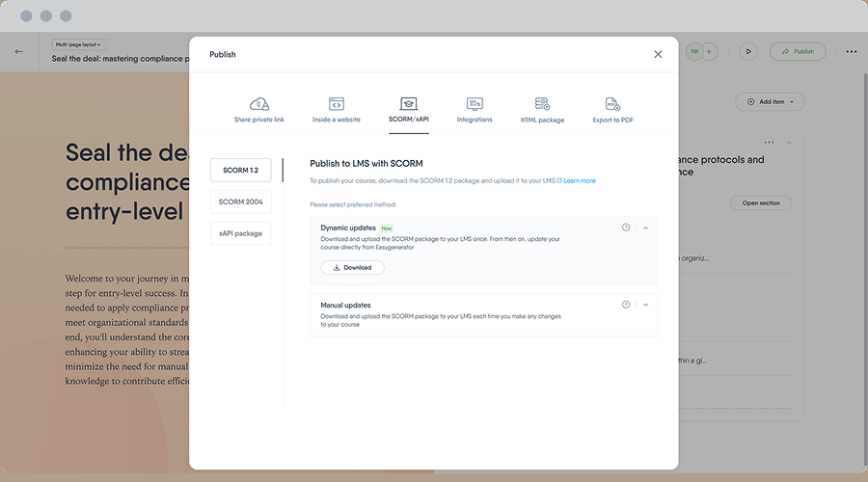
Task: Collapse the Dynamic updates section
Action: pyautogui.click(x=645, y=228)
